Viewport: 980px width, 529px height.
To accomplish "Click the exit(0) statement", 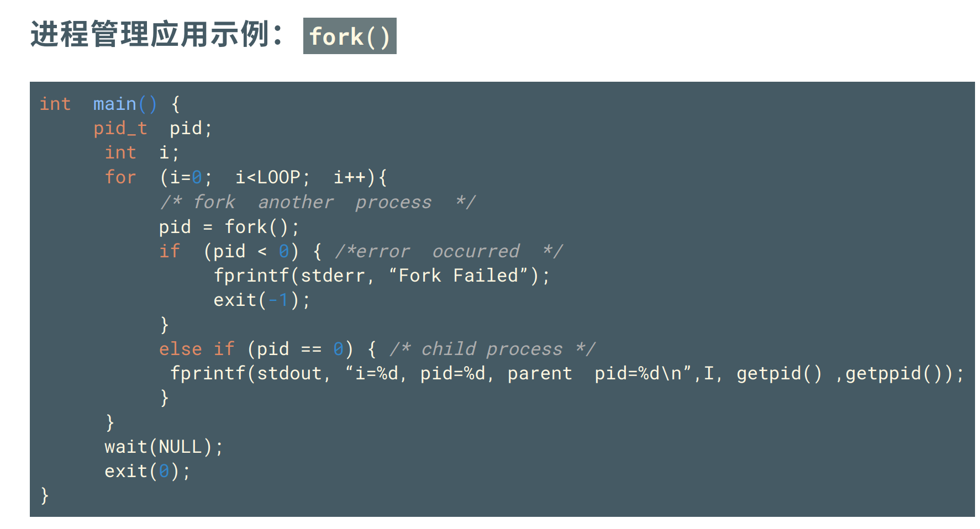I will [147, 471].
